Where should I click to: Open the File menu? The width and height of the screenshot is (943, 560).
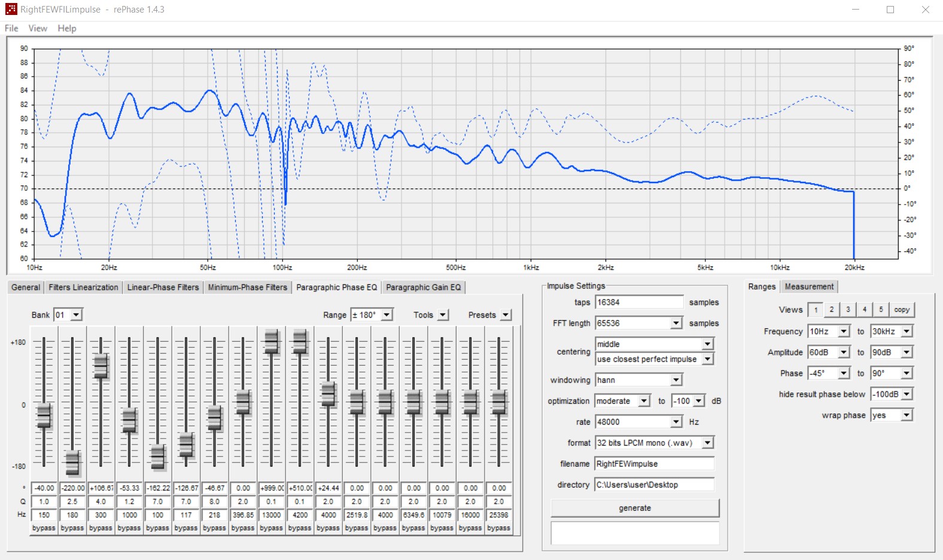[11, 28]
